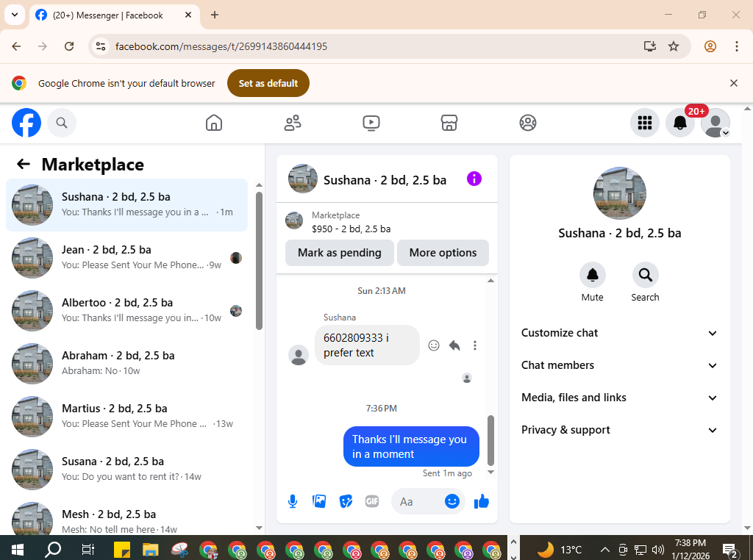
Task: Open the Facebook search icon
Action: 62,123
